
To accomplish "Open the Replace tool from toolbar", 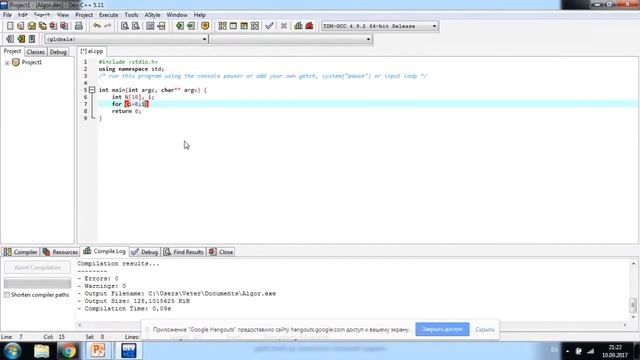I will click(136, 26).
